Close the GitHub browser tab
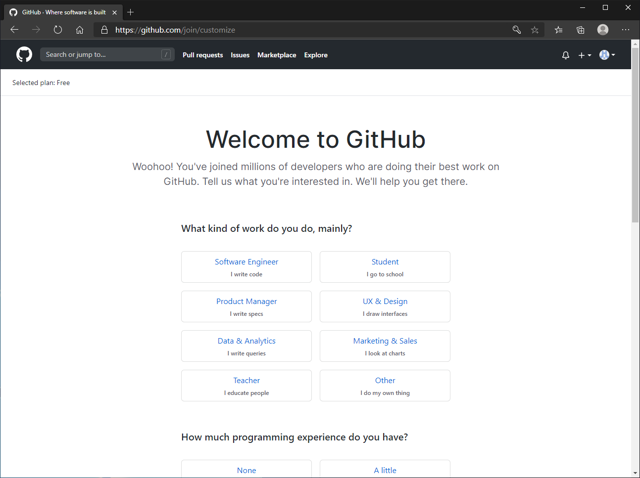The width and height of the screenshot is (640, 478). [x=115, y=12]
